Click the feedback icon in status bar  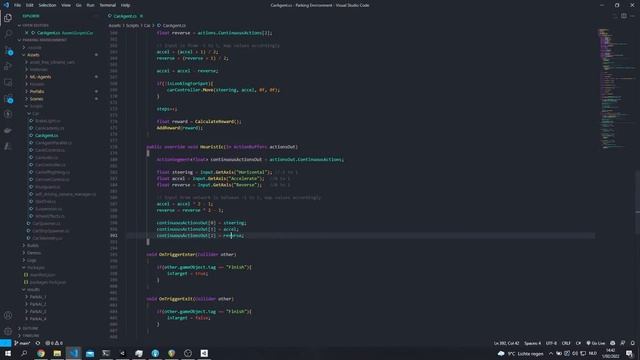point(622,343)
